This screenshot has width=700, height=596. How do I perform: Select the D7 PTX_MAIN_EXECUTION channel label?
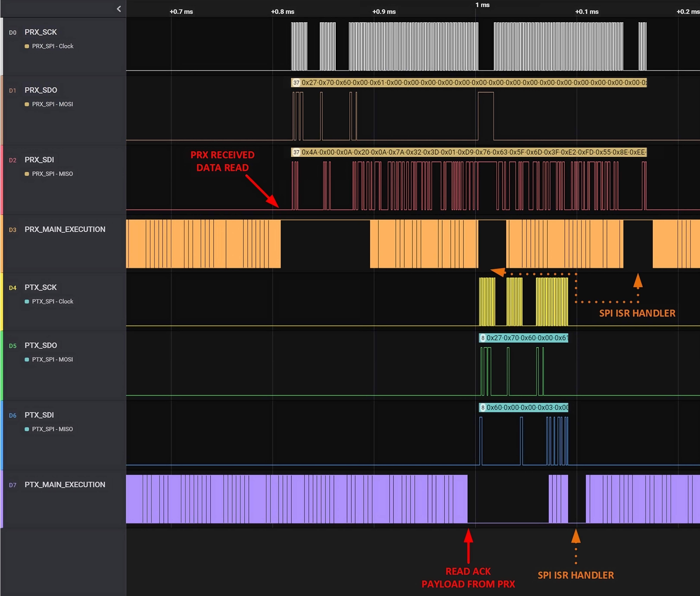point(65,485)
